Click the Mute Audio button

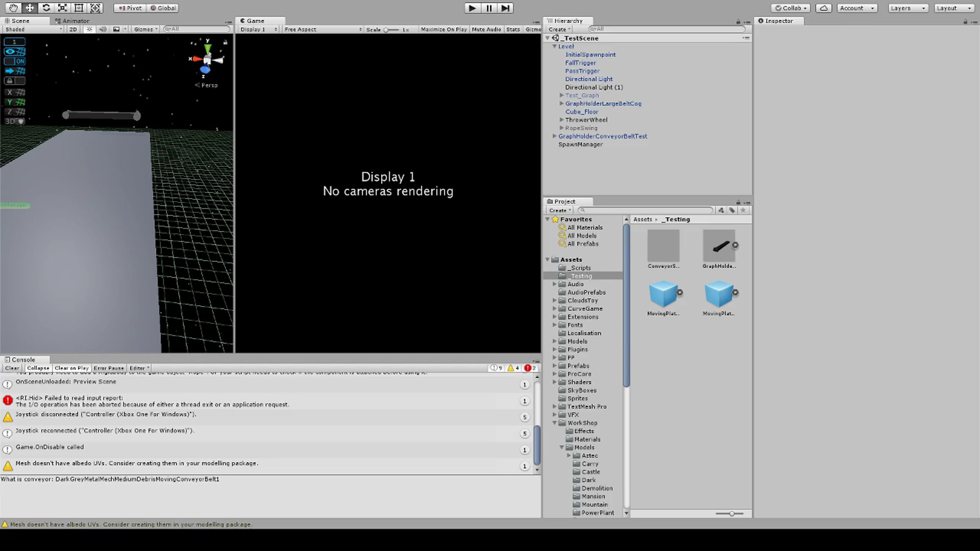point(486,29)
